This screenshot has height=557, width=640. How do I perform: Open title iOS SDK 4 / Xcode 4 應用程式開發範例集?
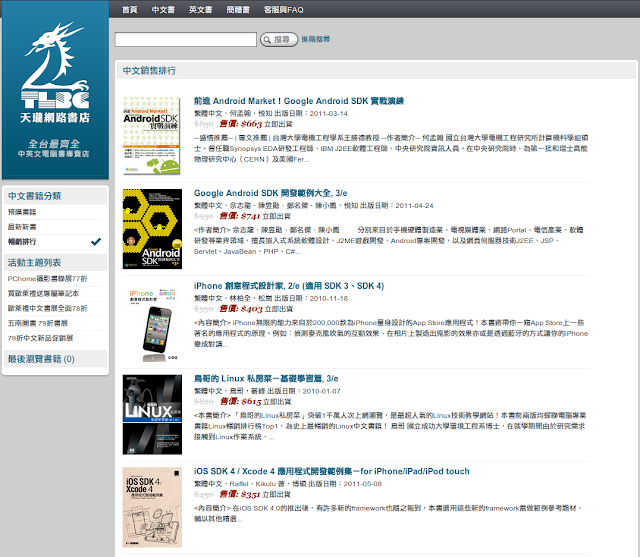331,471
